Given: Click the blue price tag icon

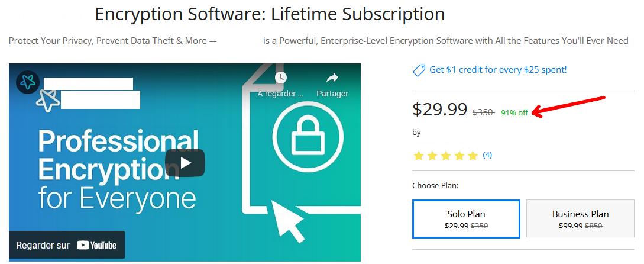Looking at the screenshot, I should (x=419, y=70).
